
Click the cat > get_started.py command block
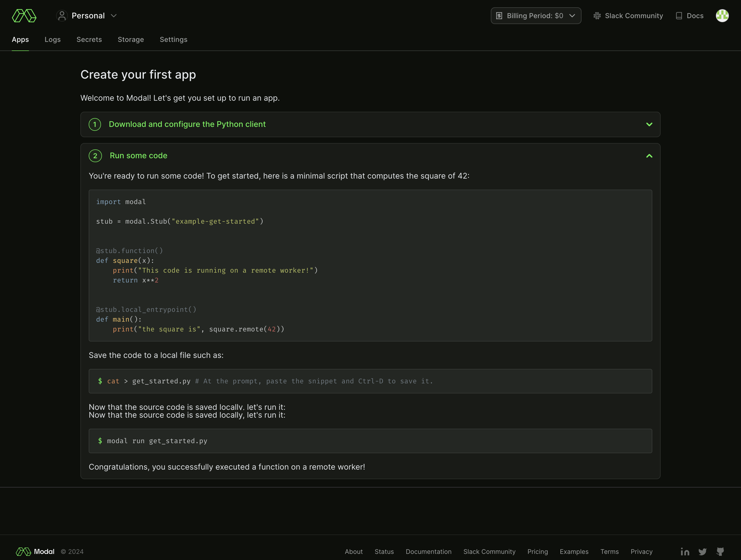point(370,381)
